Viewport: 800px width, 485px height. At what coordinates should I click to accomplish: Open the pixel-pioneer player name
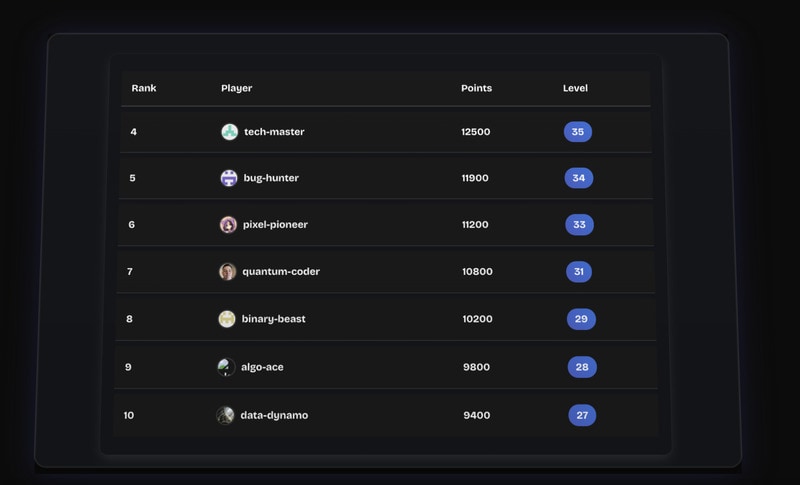[275, 225]
